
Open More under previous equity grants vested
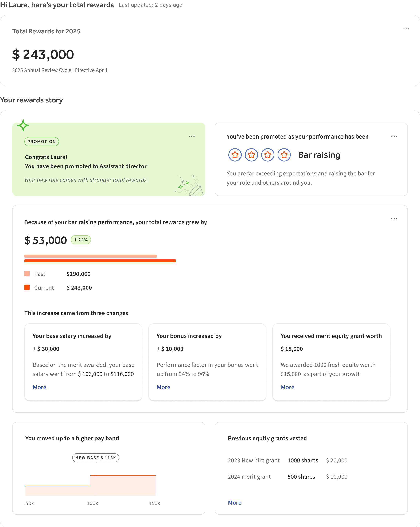tap(235, 503)
